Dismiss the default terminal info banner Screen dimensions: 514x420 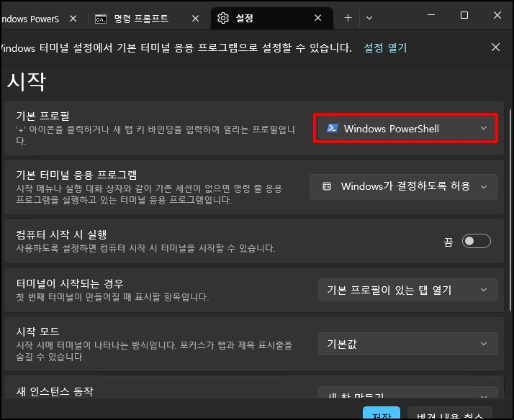point(495,47)
